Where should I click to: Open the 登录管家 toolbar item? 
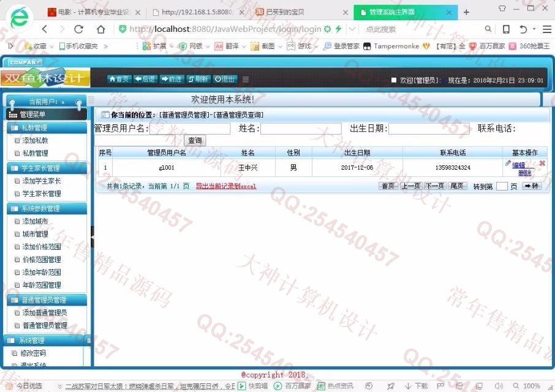coord(342,46)
